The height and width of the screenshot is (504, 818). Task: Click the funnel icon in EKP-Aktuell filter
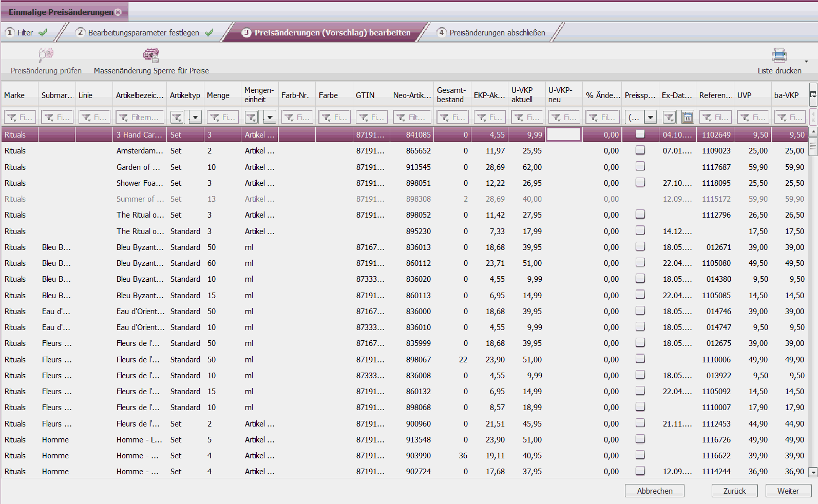(x=481, y=118)
